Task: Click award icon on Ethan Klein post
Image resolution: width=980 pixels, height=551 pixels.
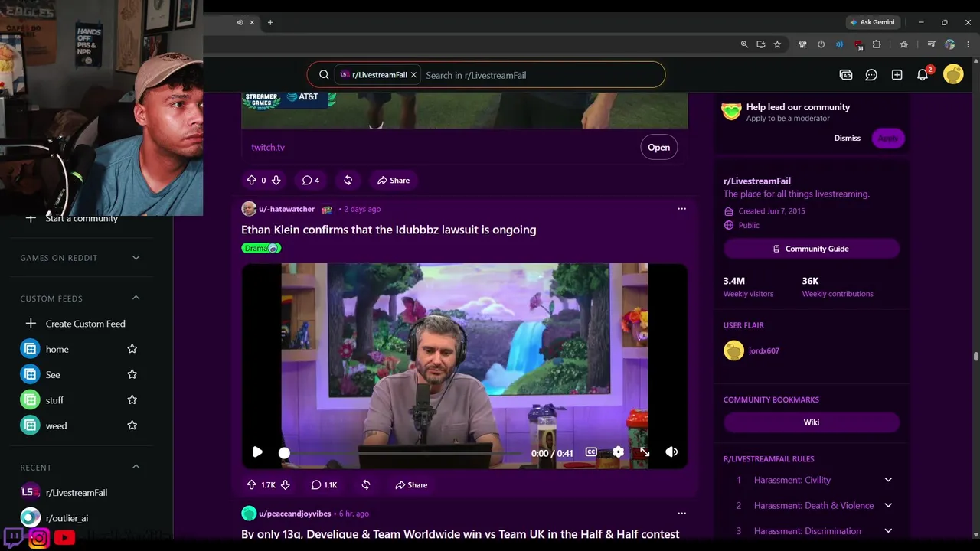Action: pos(366,485)
